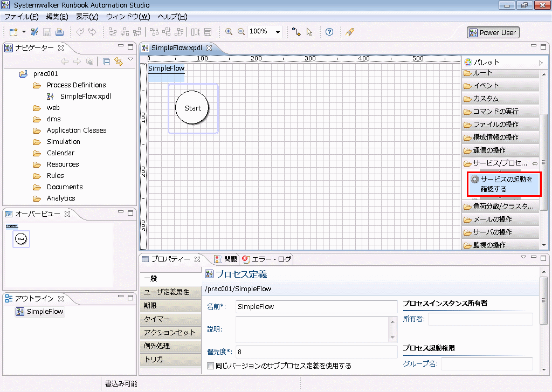552x392 pixels.
Task: Click the Undo arrow icon
Action: (x=80, y=32)
